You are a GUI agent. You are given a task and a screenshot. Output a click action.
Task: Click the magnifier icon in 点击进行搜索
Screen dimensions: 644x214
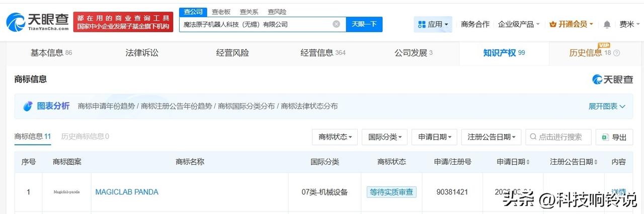pos(533,136)
